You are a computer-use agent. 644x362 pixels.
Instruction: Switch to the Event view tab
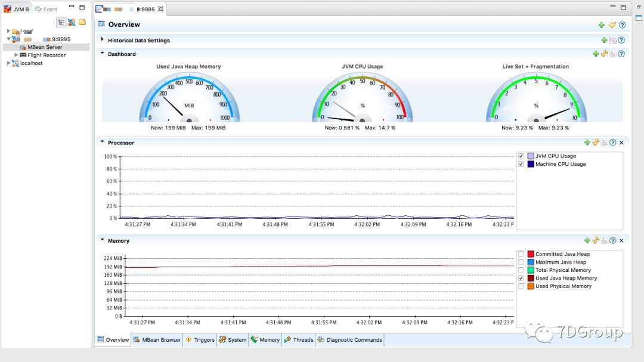pyautogui.click(x=46, y=9)
